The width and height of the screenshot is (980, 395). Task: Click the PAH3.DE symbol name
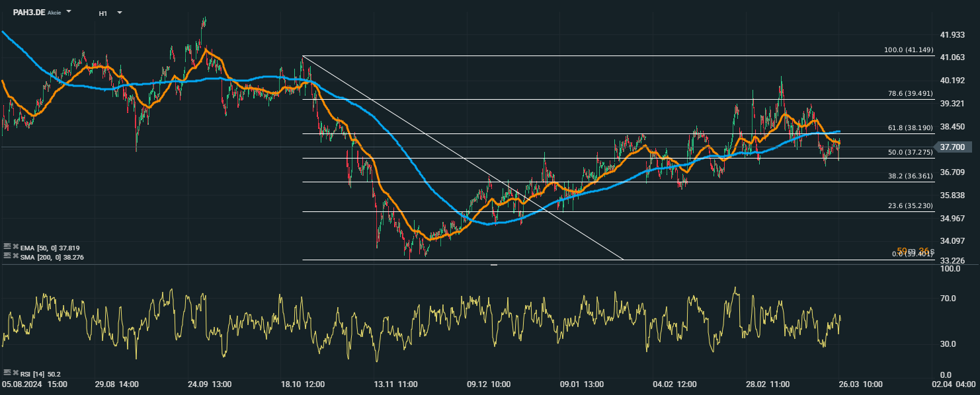tap(29, 13)
